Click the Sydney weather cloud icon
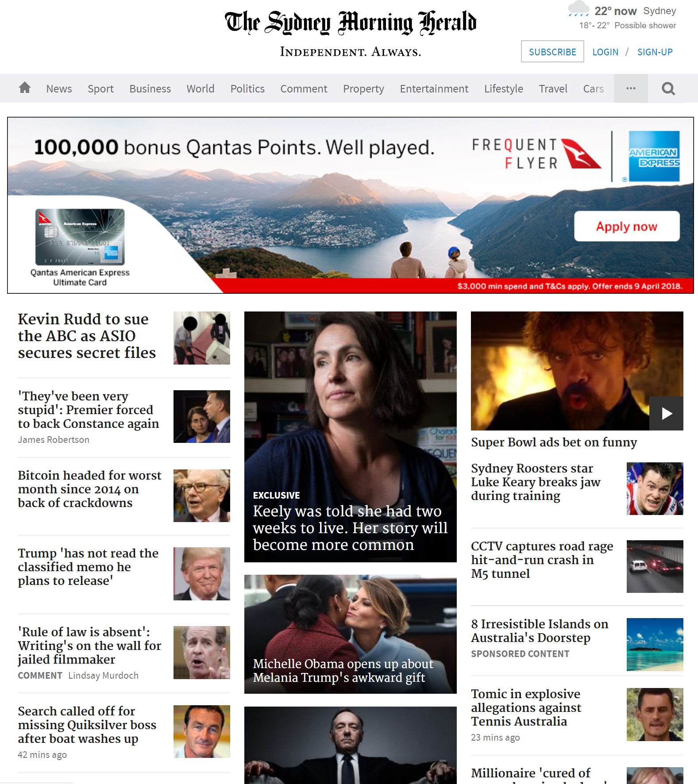 point(578,9)
